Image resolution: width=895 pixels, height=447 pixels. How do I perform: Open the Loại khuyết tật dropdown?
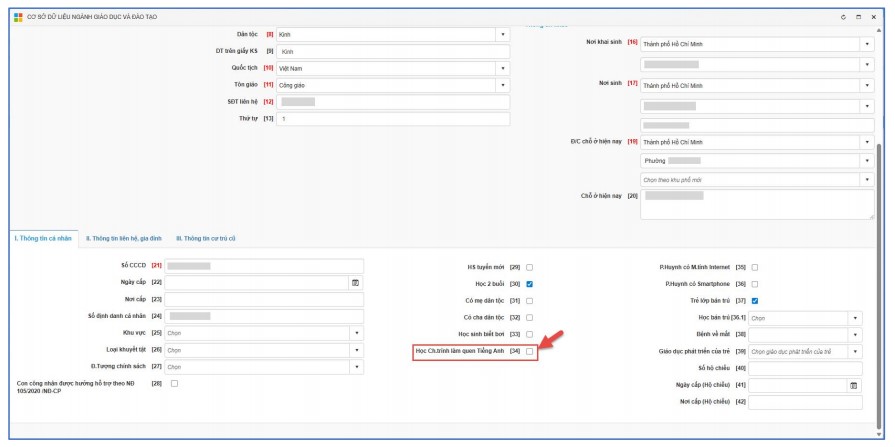pos(357,350)
